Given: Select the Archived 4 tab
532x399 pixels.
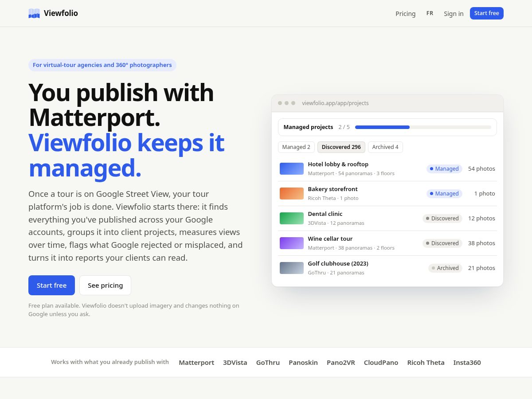Looking at the screenshot, I should (385, 147).
